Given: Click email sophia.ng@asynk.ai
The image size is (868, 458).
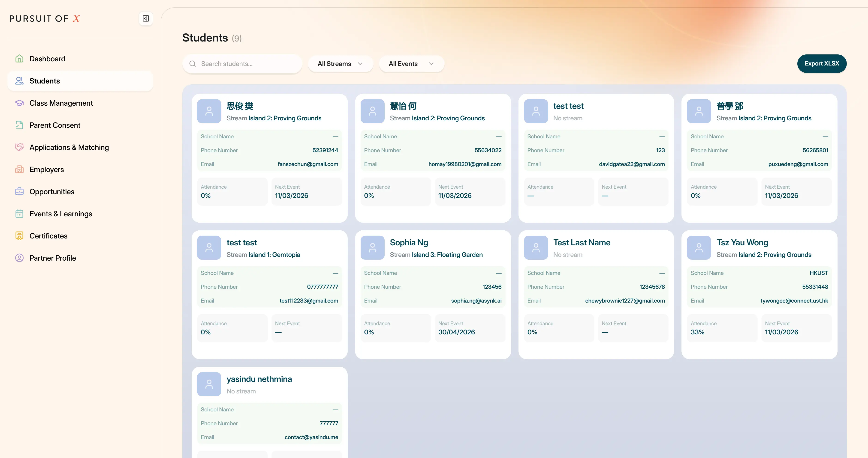Looking at the screenshot, I should [476, 301].
